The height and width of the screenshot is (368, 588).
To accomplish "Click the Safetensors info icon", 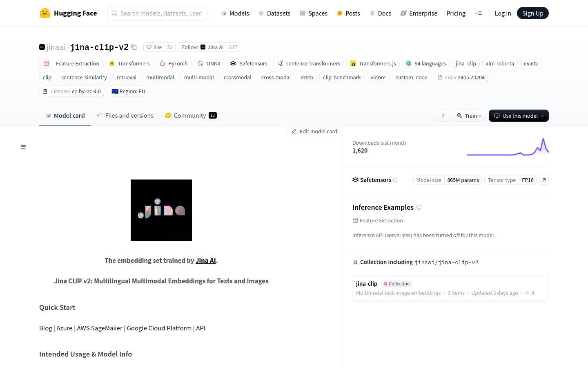I will 395,180.
